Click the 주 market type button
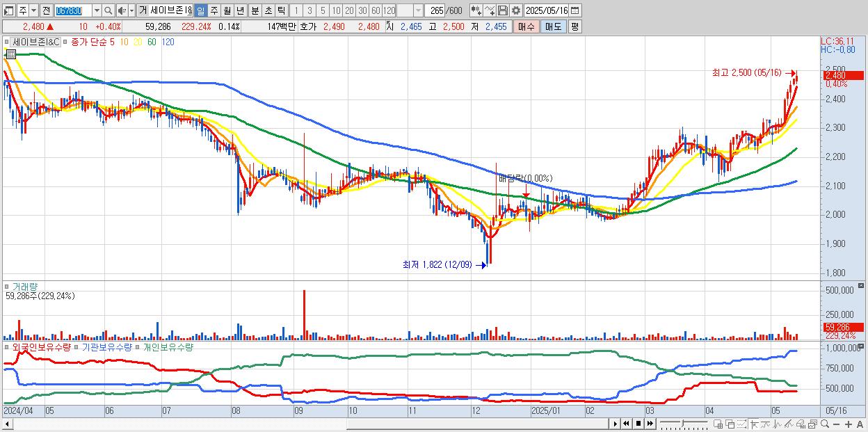This screenshot has width=868, height=432. pos(23,10)
